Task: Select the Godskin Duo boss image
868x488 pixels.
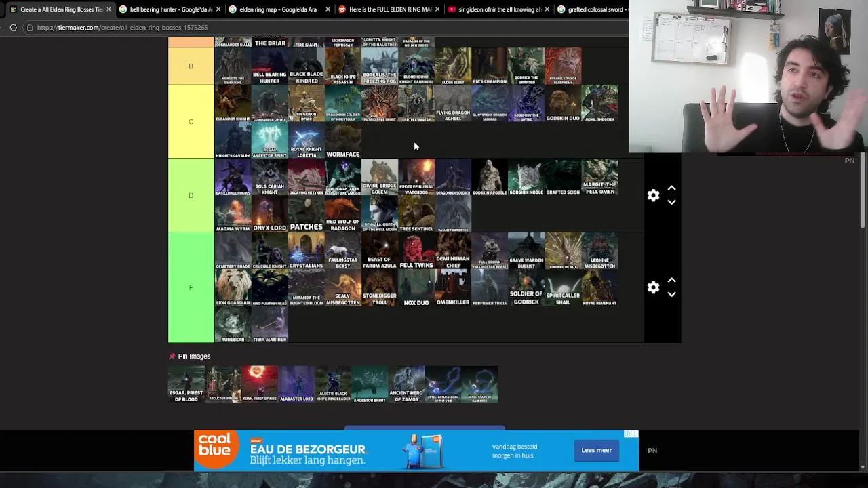Action: click(x=563, y=103)
